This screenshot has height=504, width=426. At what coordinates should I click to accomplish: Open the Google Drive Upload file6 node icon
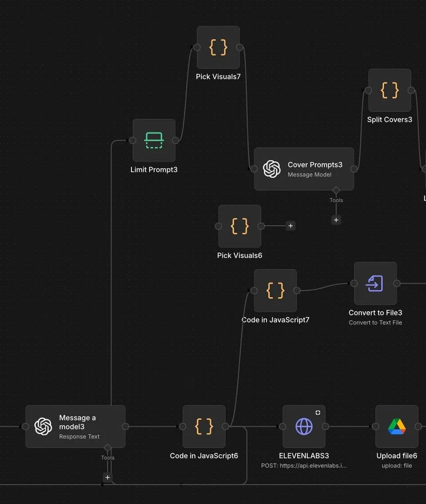(x=397, y=426)
